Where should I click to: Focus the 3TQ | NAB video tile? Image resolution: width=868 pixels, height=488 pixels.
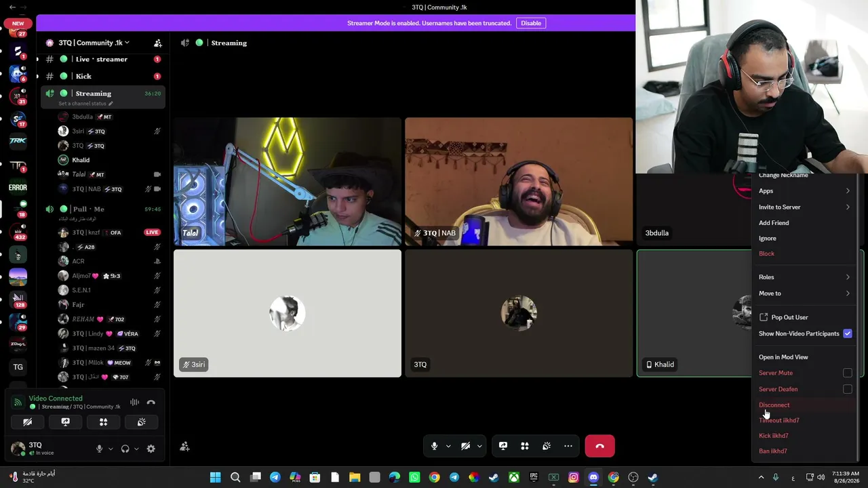[519, 182]
